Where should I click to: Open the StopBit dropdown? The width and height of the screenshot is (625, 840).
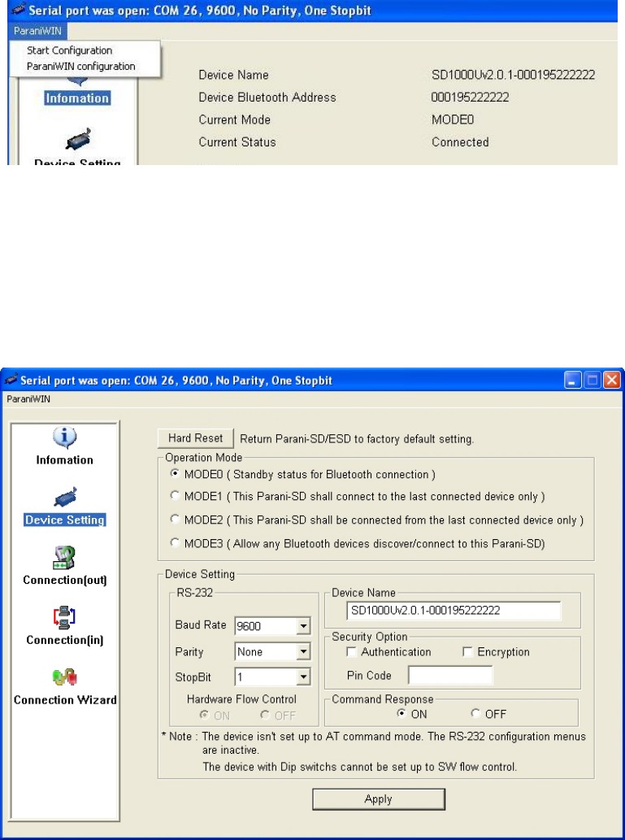click(304, 677)
